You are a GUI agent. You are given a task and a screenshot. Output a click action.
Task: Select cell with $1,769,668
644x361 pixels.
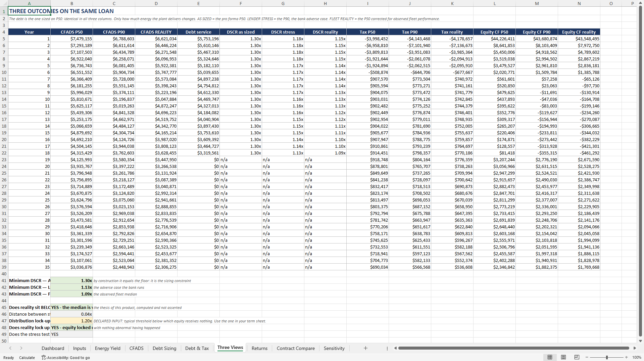pos(579,267)
